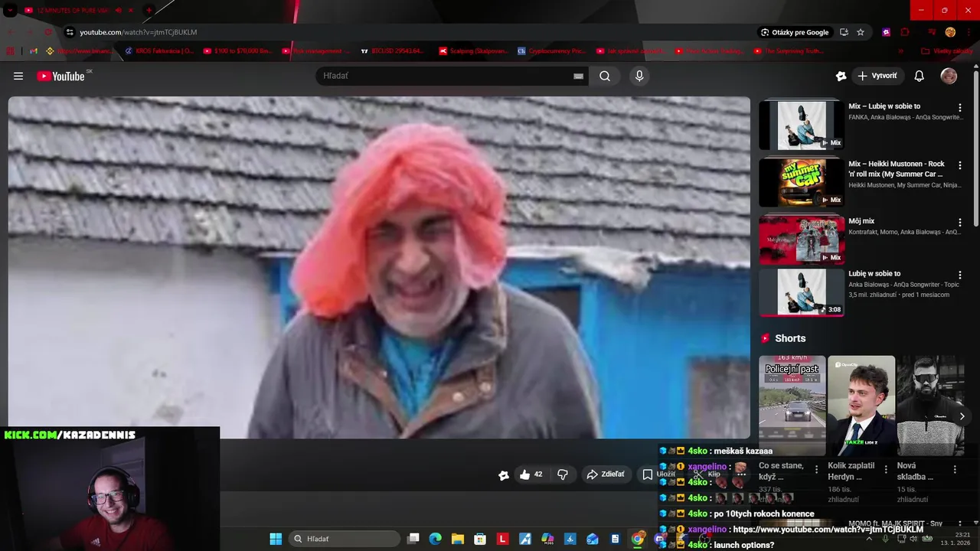
Task: Open the $100 to $70,000 bookmark
Action: tap(237, 51)
